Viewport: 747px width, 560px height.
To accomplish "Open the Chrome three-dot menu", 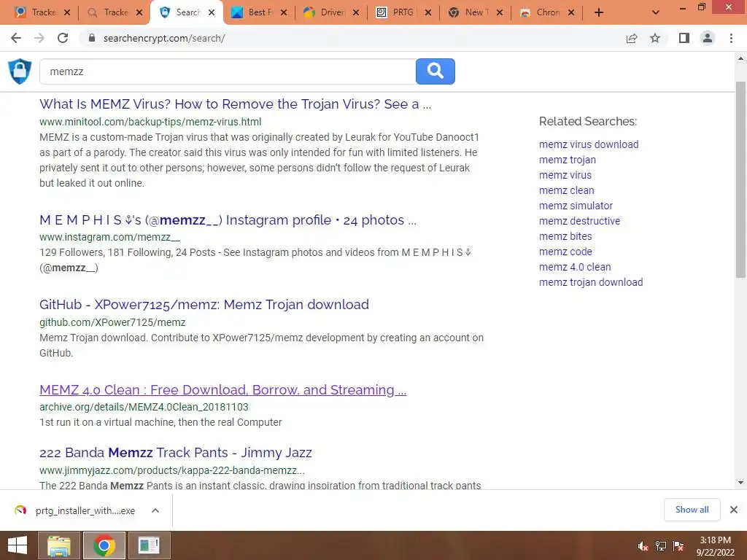I will (731, 38).
